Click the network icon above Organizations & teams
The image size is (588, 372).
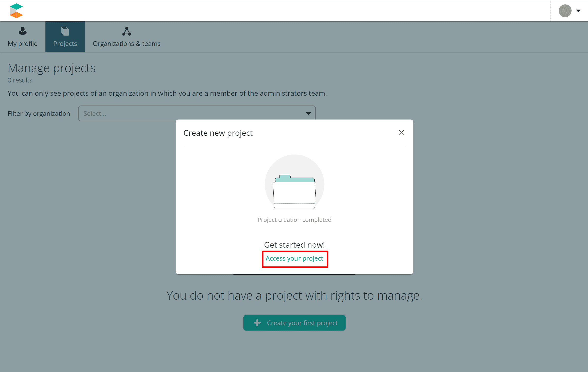126,31
